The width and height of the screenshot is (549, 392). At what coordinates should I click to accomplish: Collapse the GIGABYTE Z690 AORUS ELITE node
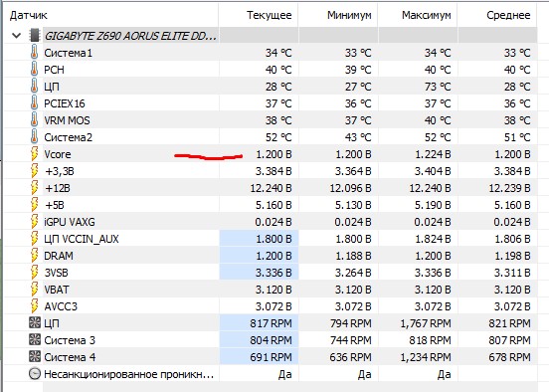(17, 36)
